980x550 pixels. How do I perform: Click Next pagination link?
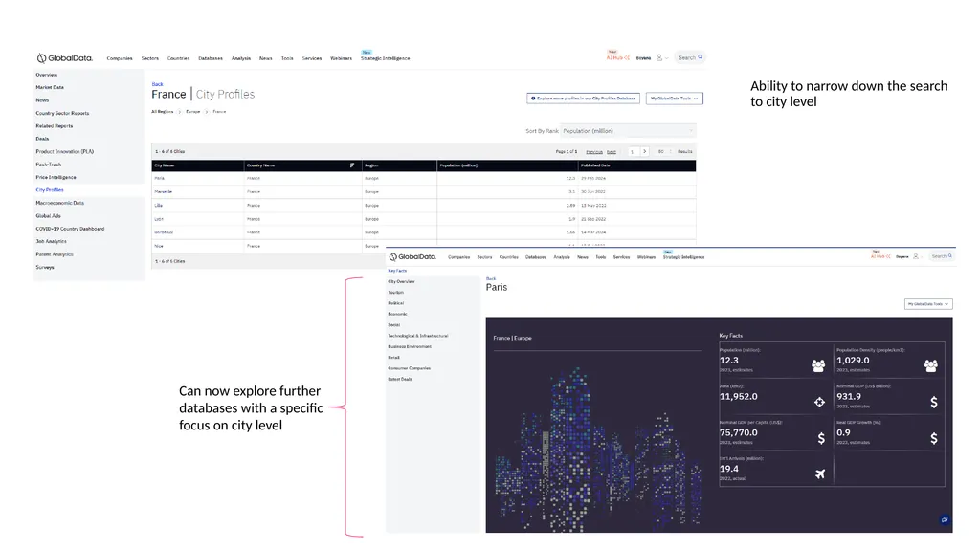(612, 151)
